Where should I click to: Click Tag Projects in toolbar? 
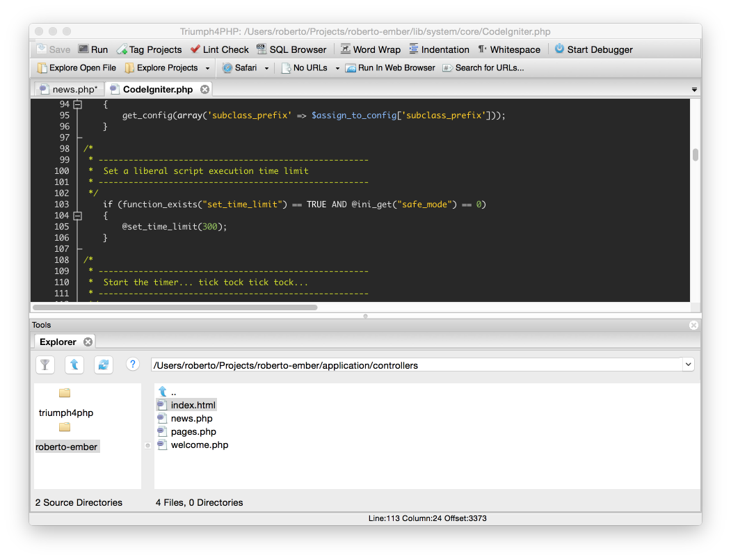(x=149, y=49)
